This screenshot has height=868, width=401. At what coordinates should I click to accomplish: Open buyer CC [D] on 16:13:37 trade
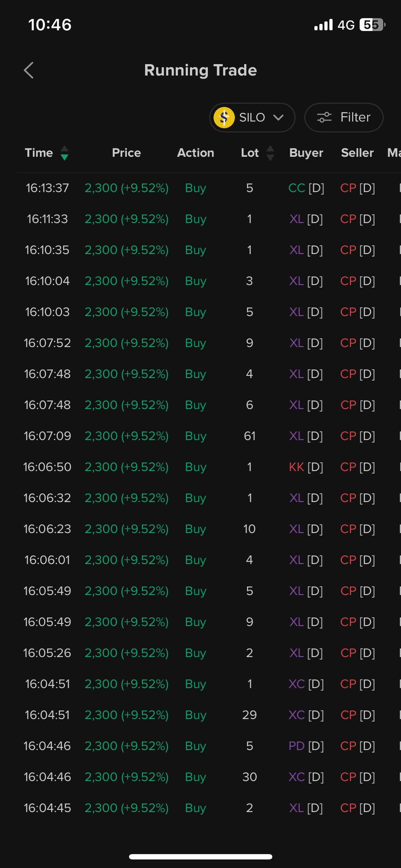coord(306,188)
